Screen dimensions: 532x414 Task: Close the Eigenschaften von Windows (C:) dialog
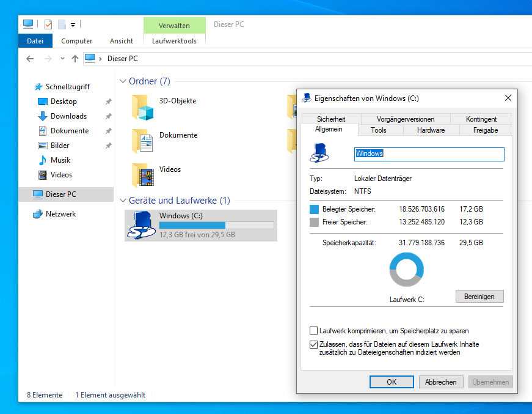tap(508, 98)
